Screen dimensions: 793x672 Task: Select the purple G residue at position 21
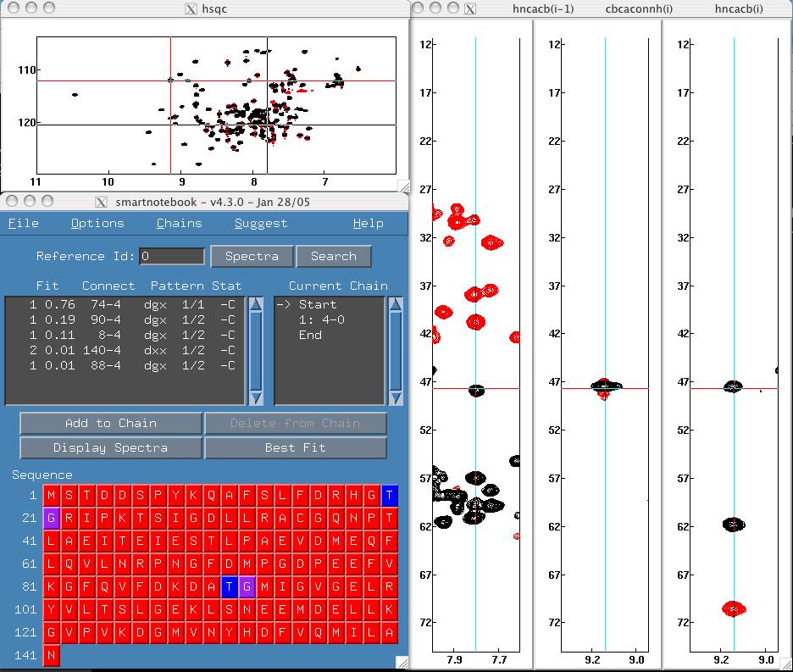tap(52, 518)
